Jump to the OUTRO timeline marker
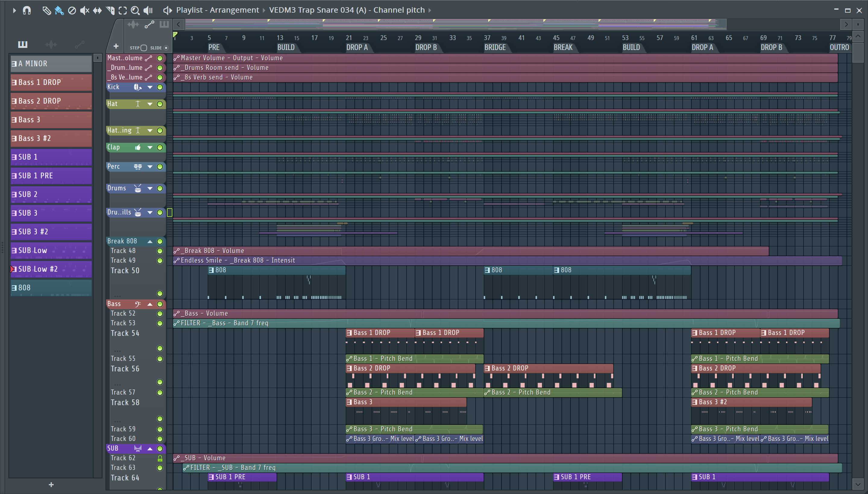This screenshot has width=868, height=494. [839, 48]
